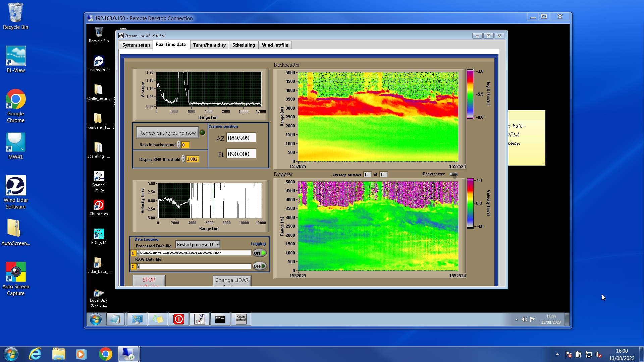The width and height of the screenshot is (644, 362).
Task: Click the Shutdown desktop shortcut
Action: pos(99,205)
